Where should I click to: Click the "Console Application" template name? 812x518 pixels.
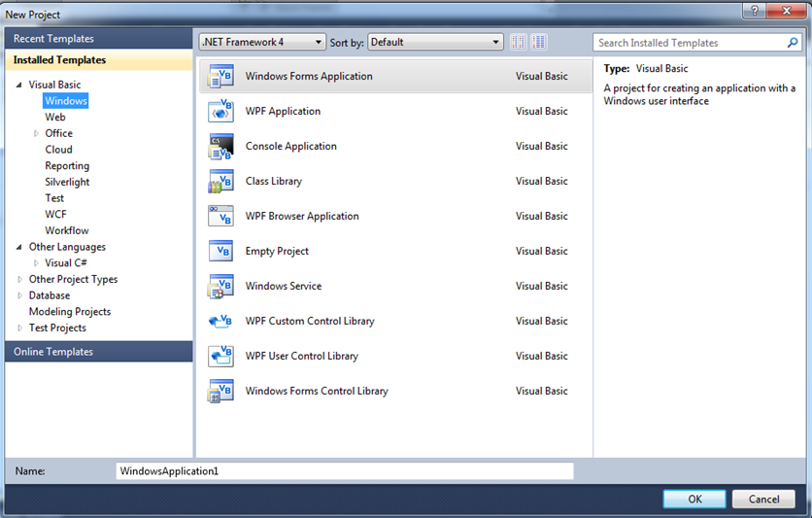291,146
